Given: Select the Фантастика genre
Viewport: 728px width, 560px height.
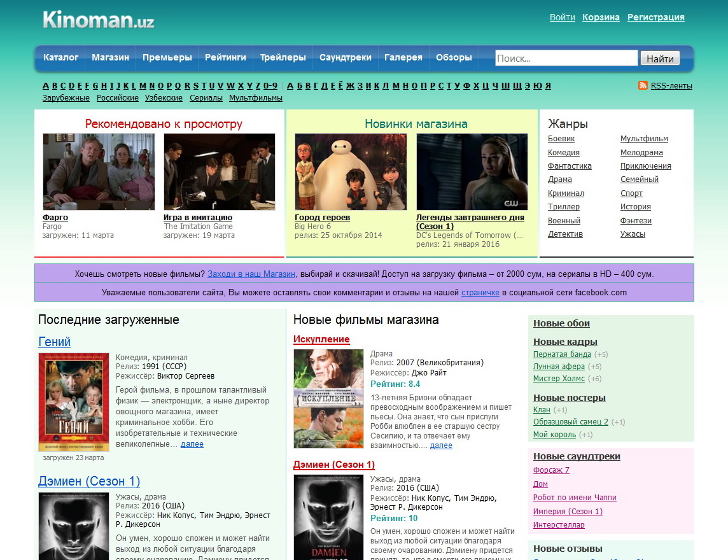Looking at the screenshot, I should 570,165.
